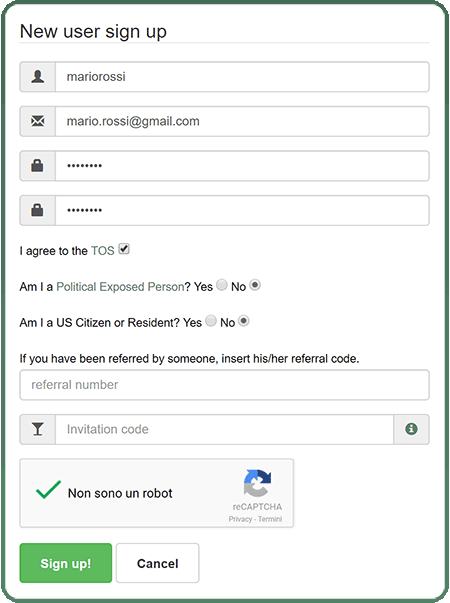This screenshot has height=603, width=450.
Task: Focus the Invitation code input field
Action: click(225, 429)
